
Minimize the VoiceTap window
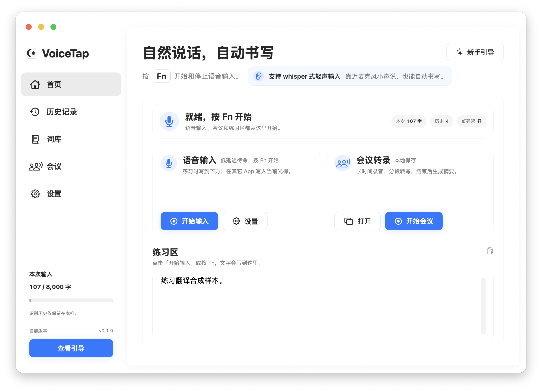[x=41, y=27]
